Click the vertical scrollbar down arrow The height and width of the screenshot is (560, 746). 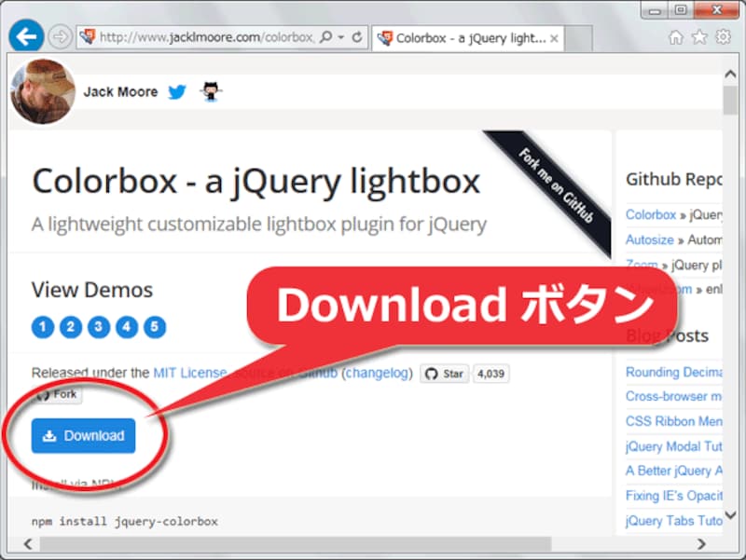click(x=730, y=515)
